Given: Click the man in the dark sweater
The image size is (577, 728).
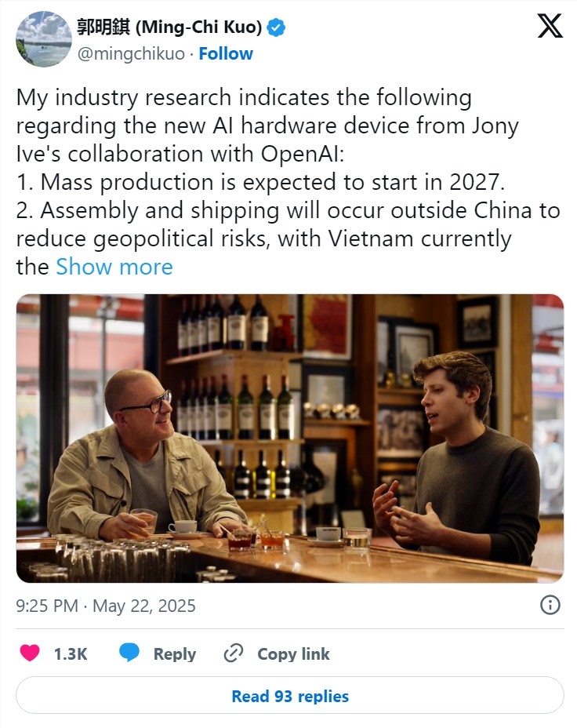Looking at the screenshot, I should click(x=463, y=463).
